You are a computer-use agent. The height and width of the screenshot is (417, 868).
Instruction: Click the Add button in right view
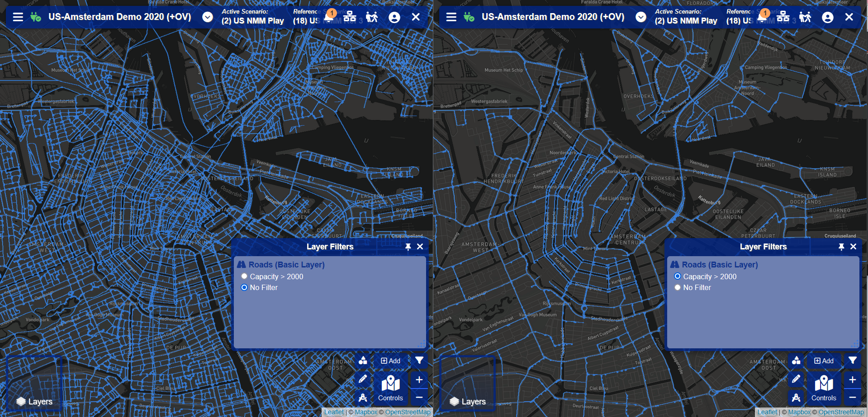(824, 361)
